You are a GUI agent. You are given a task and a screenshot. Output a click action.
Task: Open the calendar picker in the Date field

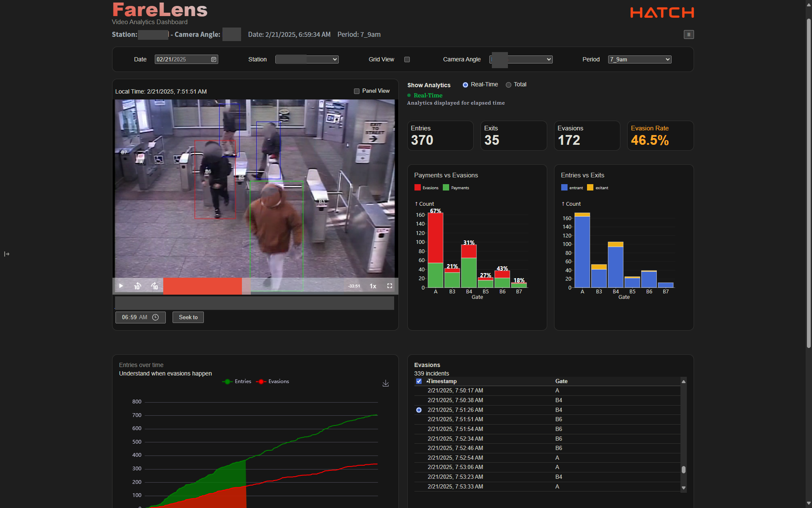pos(213,59)
